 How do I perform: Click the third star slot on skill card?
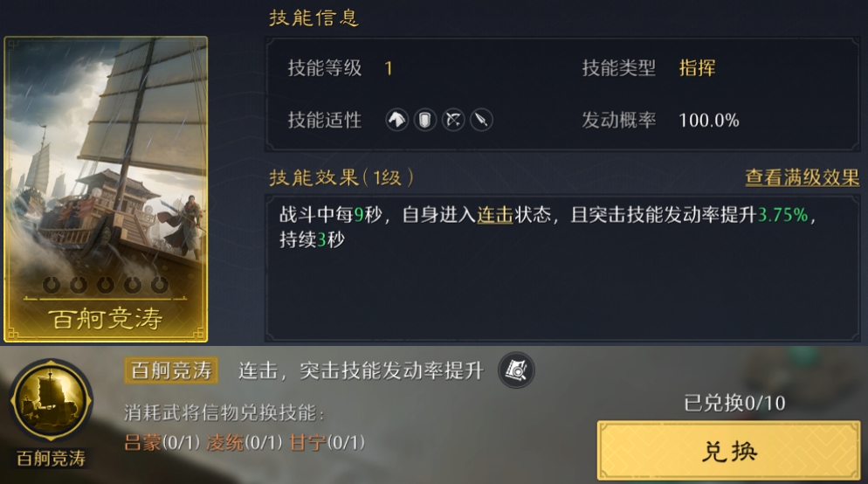click(x=105, y=285)
